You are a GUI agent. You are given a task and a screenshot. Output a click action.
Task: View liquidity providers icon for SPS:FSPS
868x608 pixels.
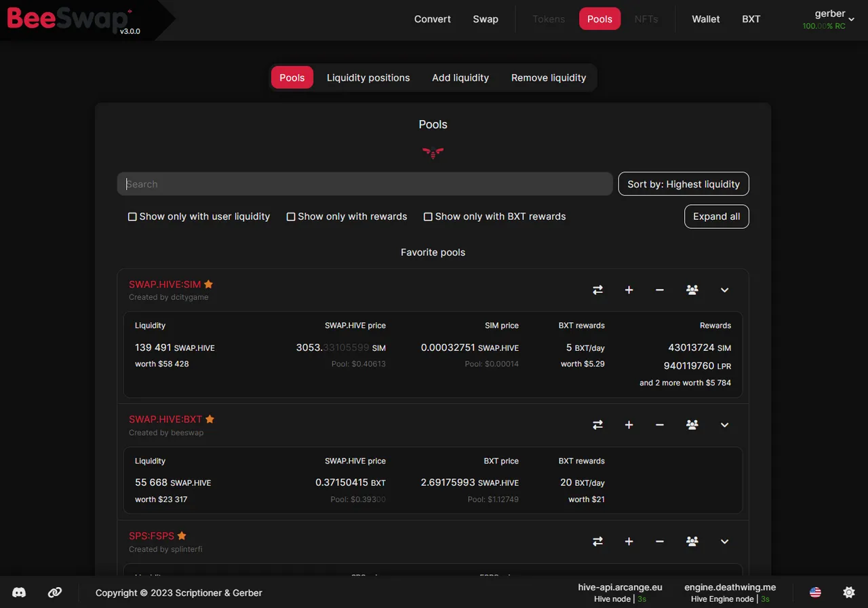(692, 541)
